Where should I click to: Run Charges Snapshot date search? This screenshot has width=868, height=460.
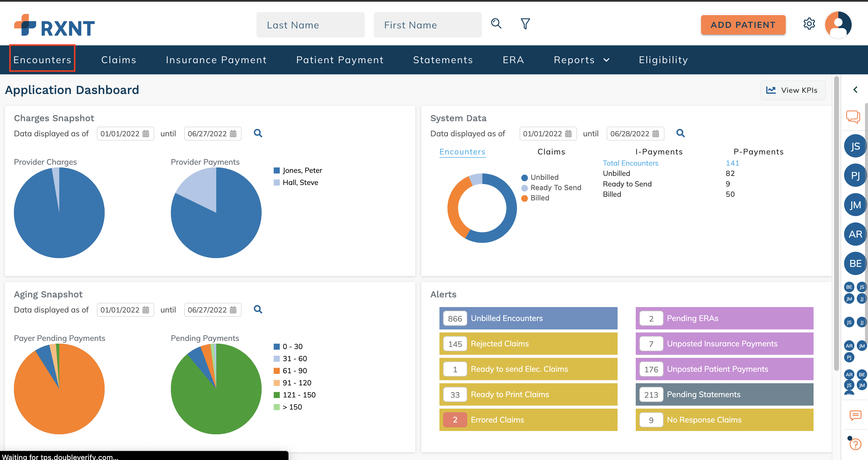(x=258, y=133)
